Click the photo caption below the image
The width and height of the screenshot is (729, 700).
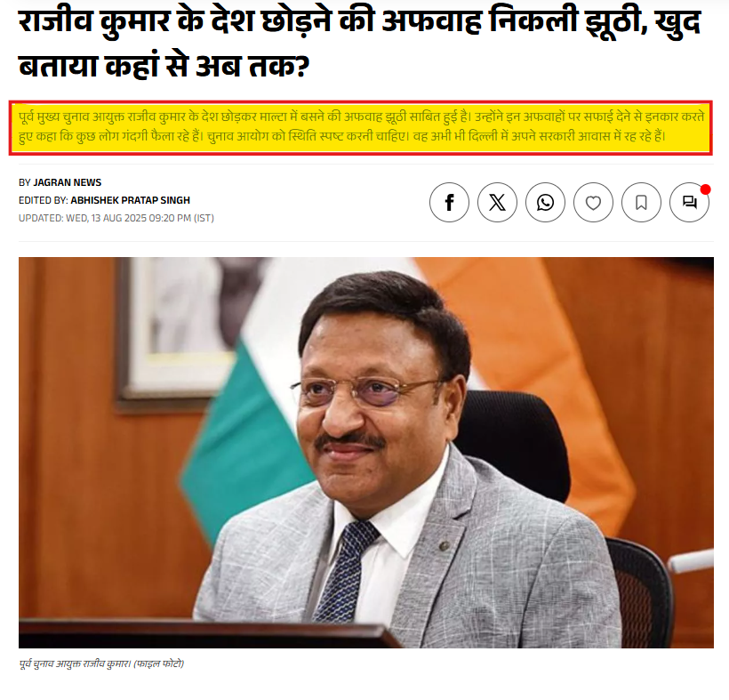coord(101,664)
